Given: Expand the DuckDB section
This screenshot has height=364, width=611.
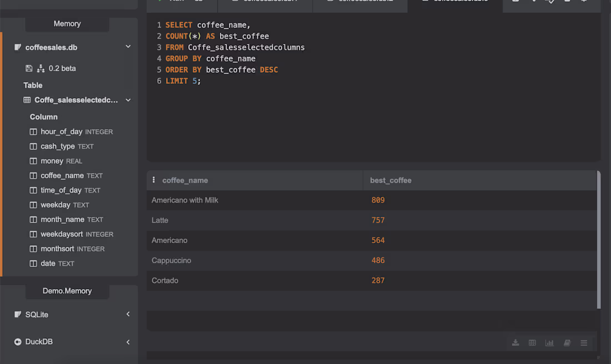Looking at the screenshot, I should 128,342.
